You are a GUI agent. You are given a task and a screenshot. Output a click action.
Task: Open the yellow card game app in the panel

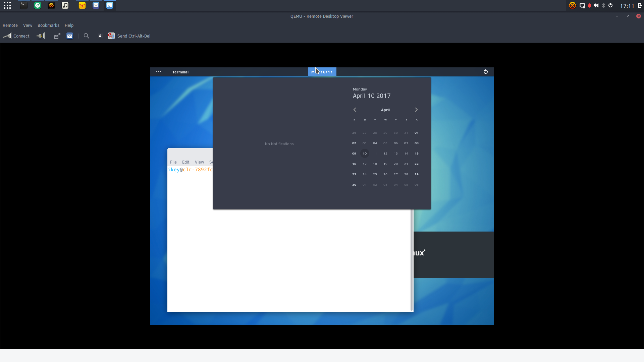pyautogui.click(x=82, y=5)
